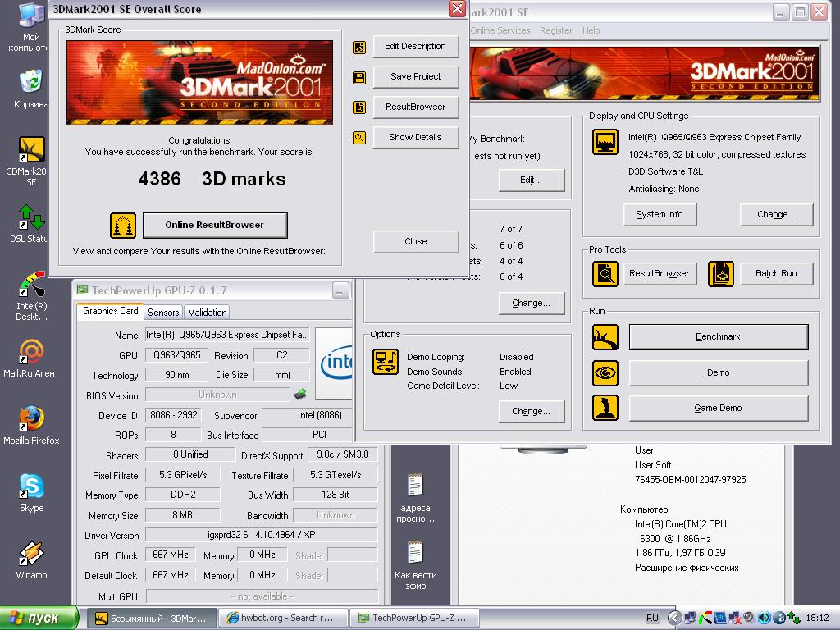Click the Save Project floppy icon
The height and width of the screenshot is (630, 840).
click(x=359, y=78)
